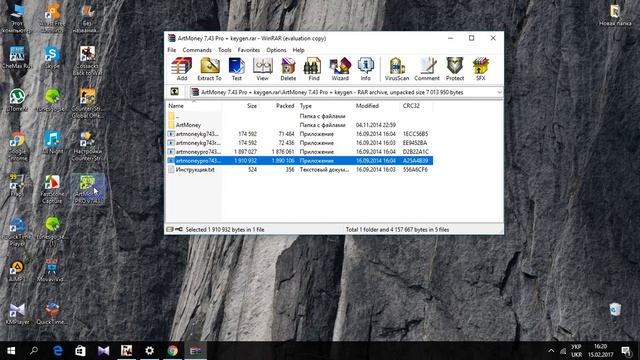
Task: Sort file list by CRC32 column
Action: tap(416, 106)
